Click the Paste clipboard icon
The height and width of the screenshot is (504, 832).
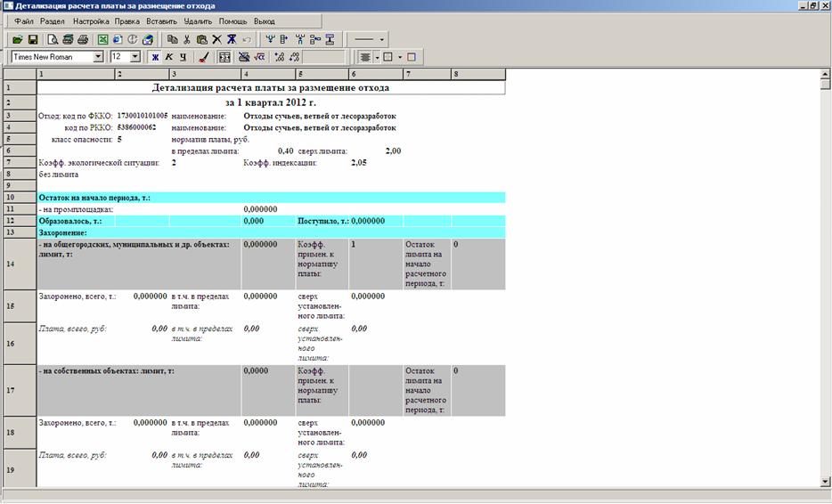click(201, 39)
